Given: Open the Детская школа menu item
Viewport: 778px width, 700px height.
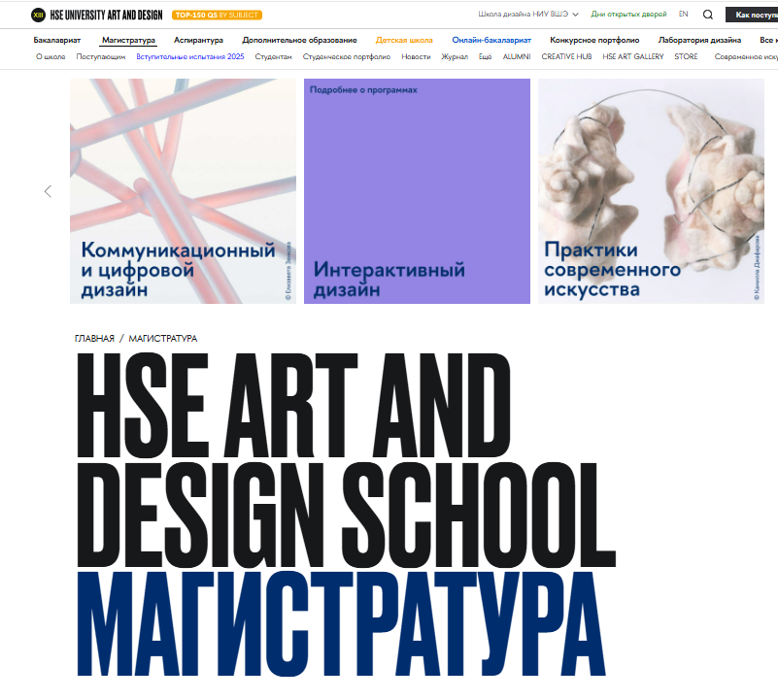Looking at the screenshot, I should click(x=404, y=40).
